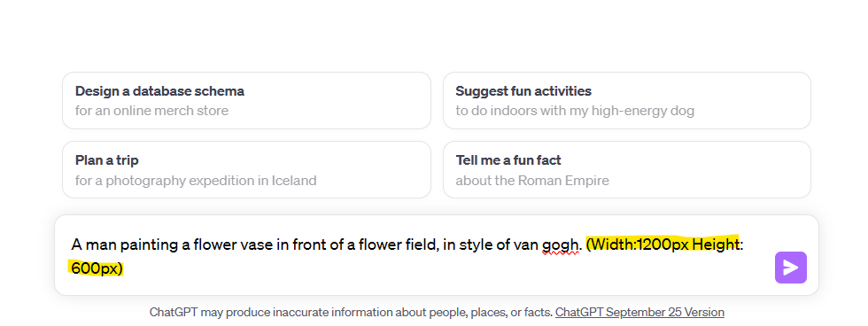Click the about the Roman Empire subtitle
Image resolution: width=868 pixels, height=326 pixels.
tap(532, 181)
